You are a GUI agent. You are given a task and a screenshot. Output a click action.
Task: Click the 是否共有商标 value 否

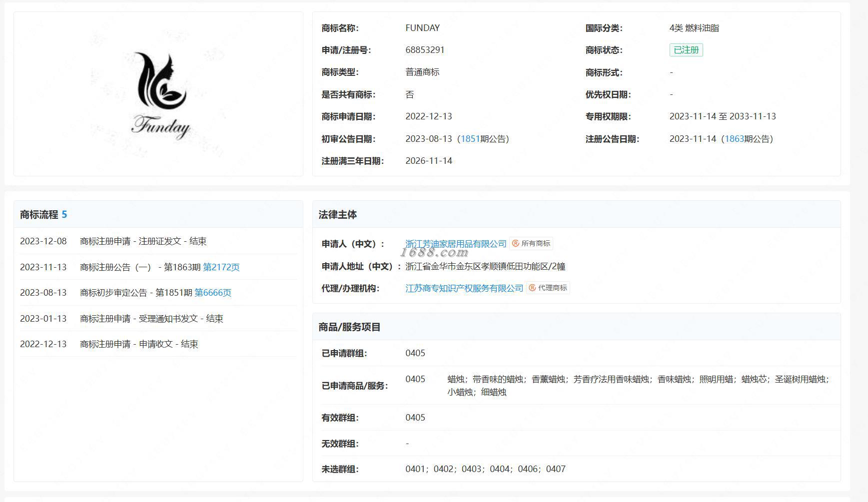coord(410,94)
